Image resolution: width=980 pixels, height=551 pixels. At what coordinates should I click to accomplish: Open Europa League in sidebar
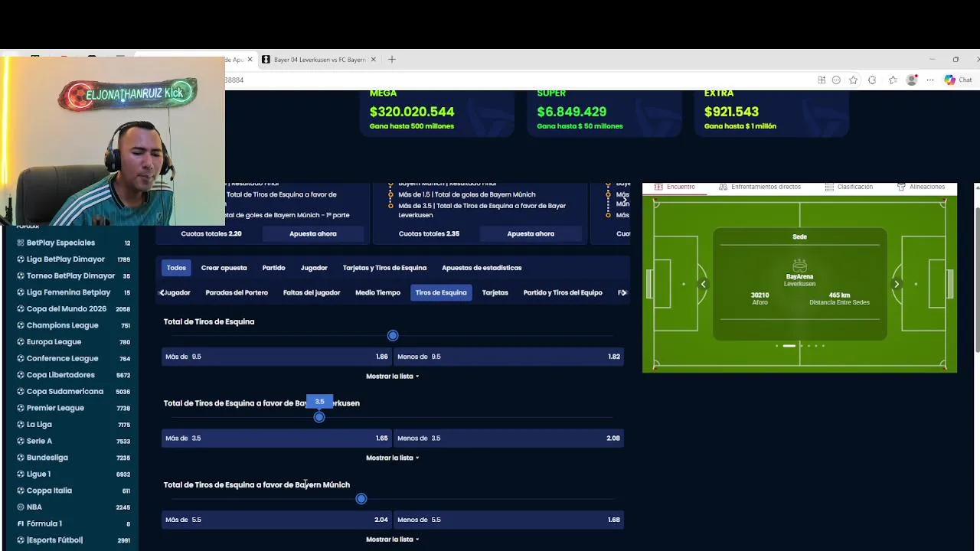click(x=73, y=342)
